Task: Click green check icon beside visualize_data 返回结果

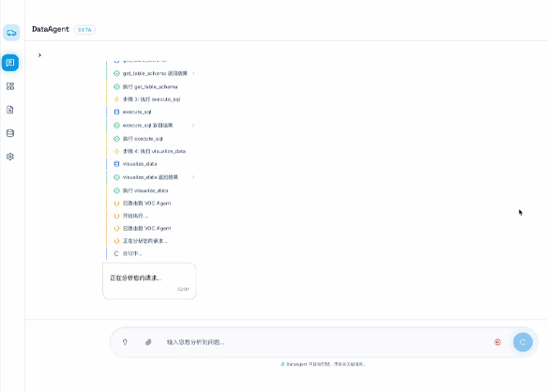Action: 116,177
